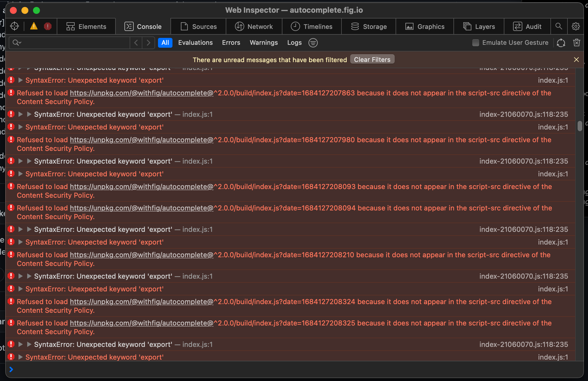
Task: Expand the first SyntaxError export message
Action: (x=20, y=80)
